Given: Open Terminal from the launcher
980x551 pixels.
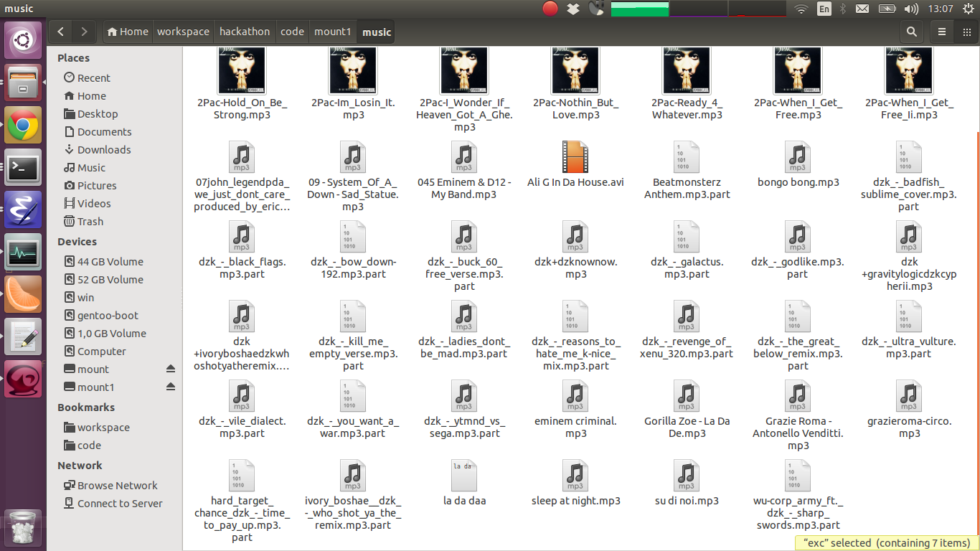Looking at the screenshot, I should click(x=23, y=168).
